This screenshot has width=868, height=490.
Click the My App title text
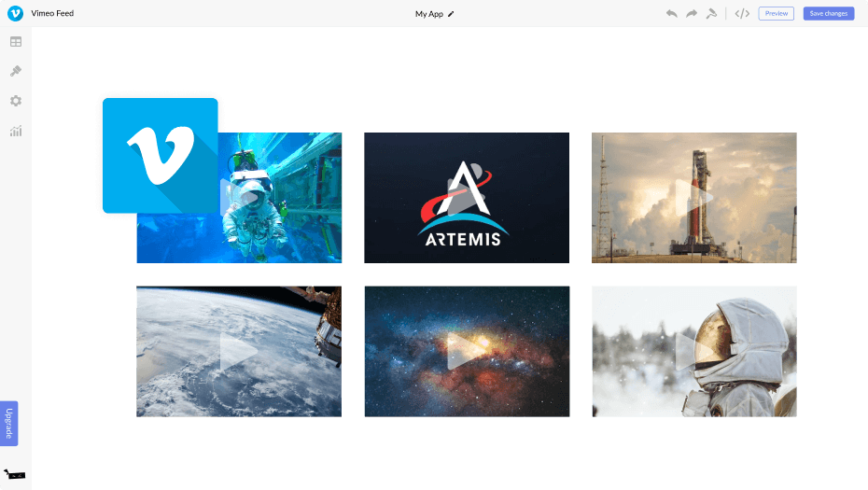coord(429,14)
